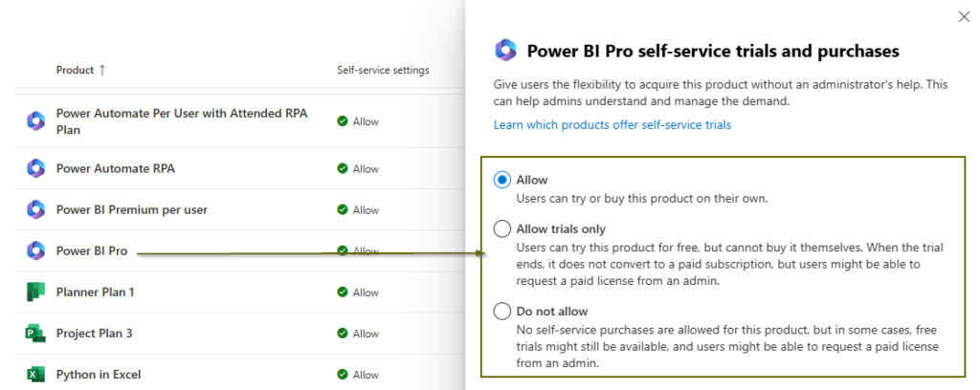Click the Power Automate RPA product icon
The height and width of the screenshot is (390, 980).
(x=35, y=168)
